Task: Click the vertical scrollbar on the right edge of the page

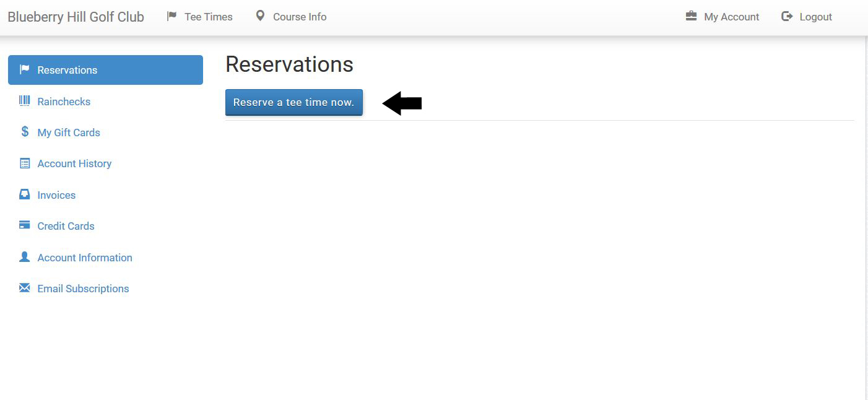Action: click(x=866, y=218)
